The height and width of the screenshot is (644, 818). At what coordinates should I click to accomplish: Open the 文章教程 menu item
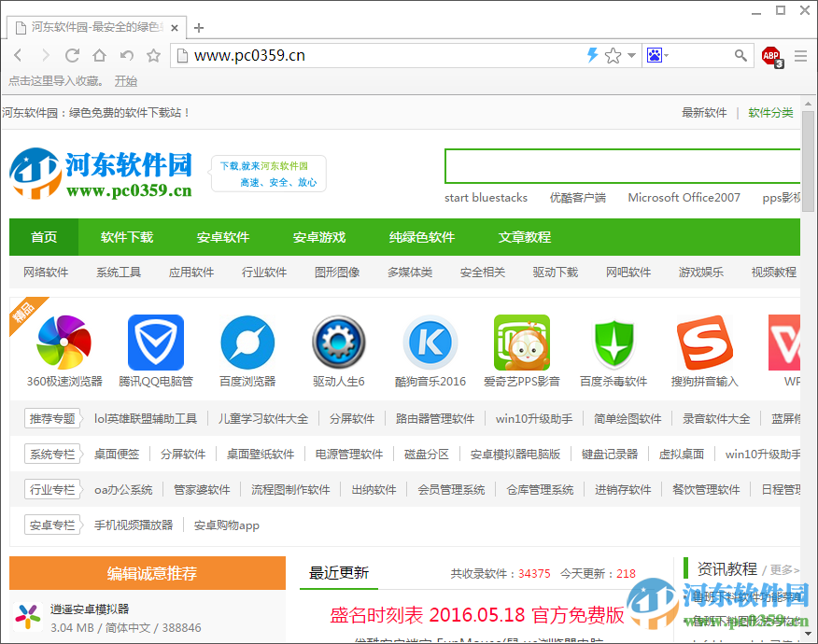524,237
